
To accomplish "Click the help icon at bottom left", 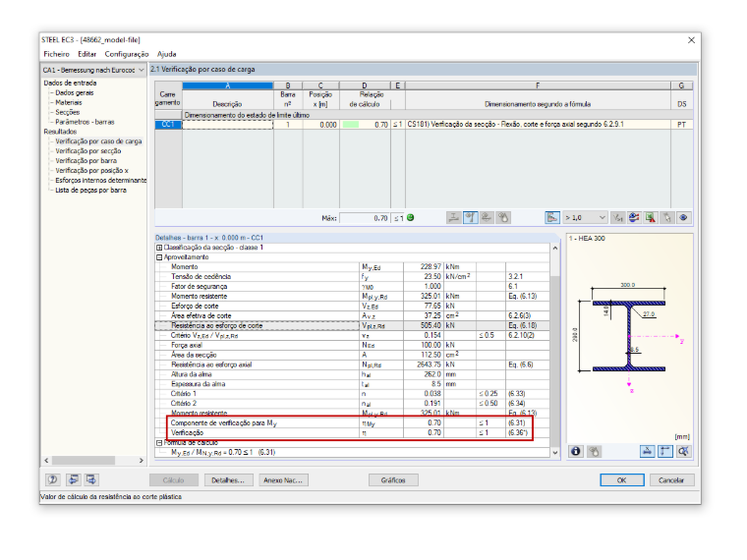I will coord(53,479).
